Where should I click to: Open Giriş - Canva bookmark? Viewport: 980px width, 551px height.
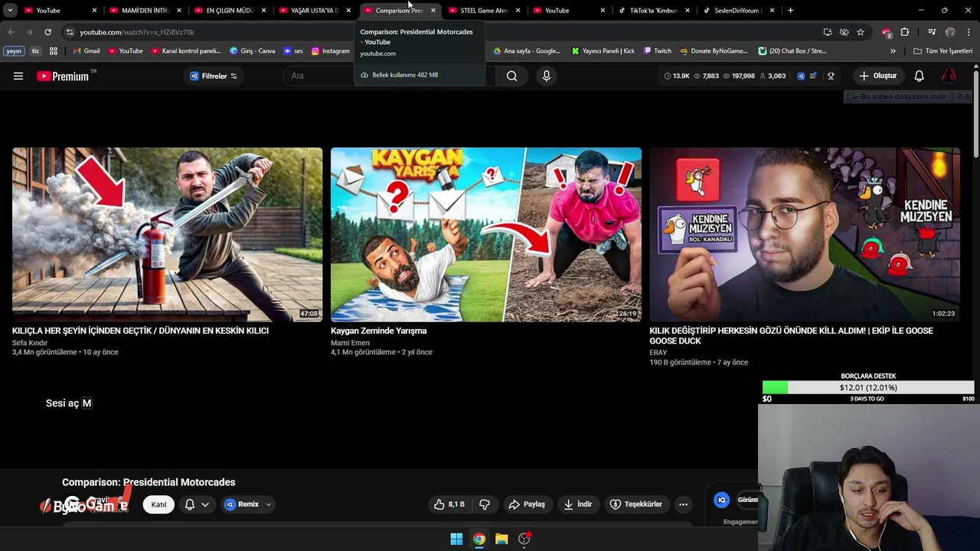click(253, 51)
